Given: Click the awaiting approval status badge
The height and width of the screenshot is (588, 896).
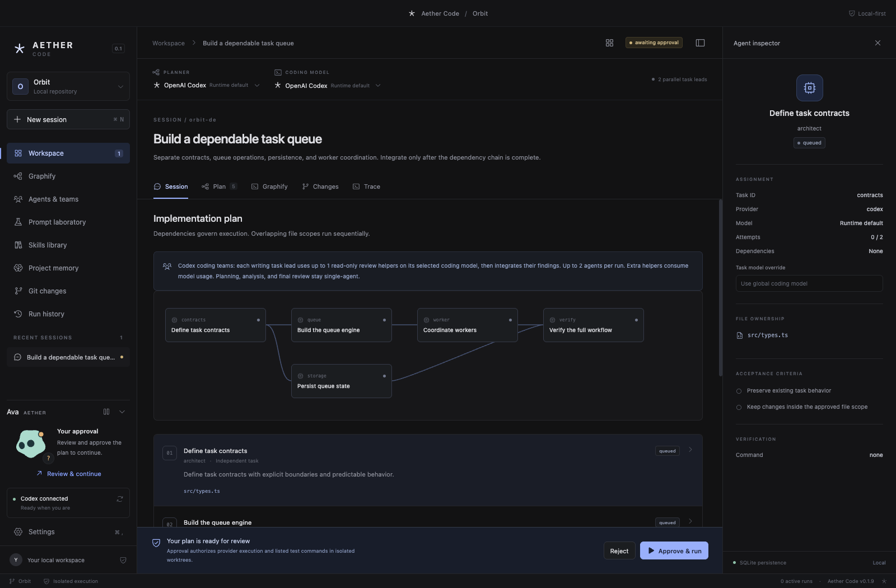Looking at the screenshot, I should pos(654,43).
